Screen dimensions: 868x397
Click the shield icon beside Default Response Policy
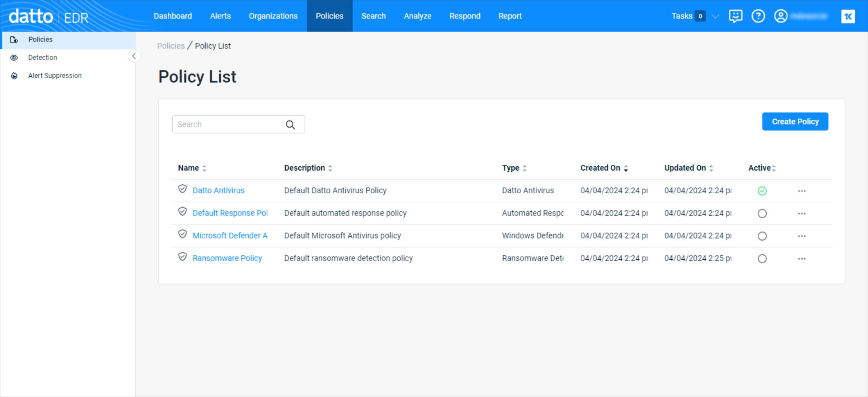click(183, 211)
